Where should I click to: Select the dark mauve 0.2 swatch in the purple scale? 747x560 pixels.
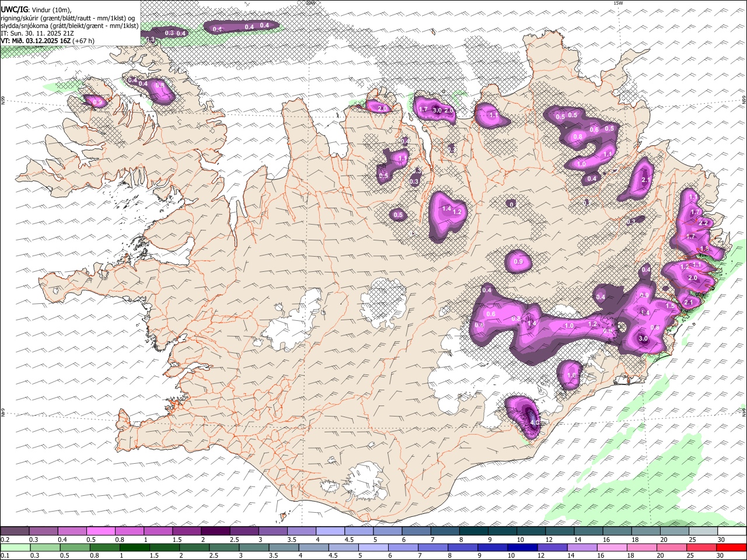pos(15,531)
